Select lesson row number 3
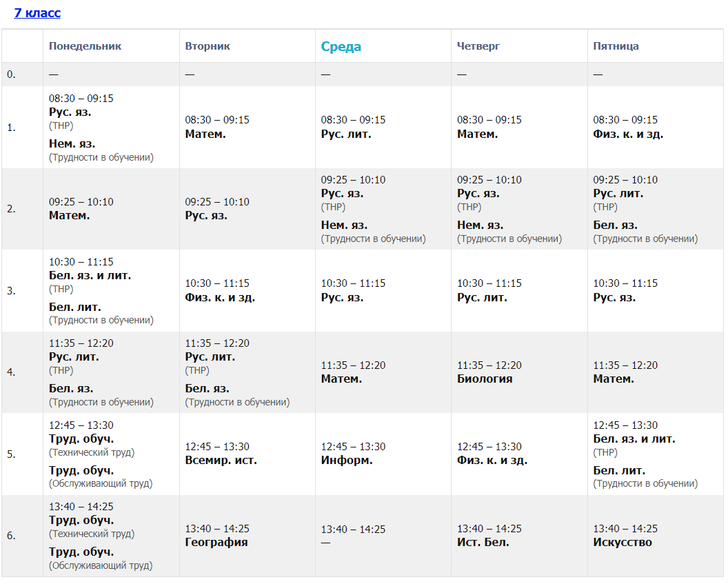728x584 pixels. coord(11,291)
